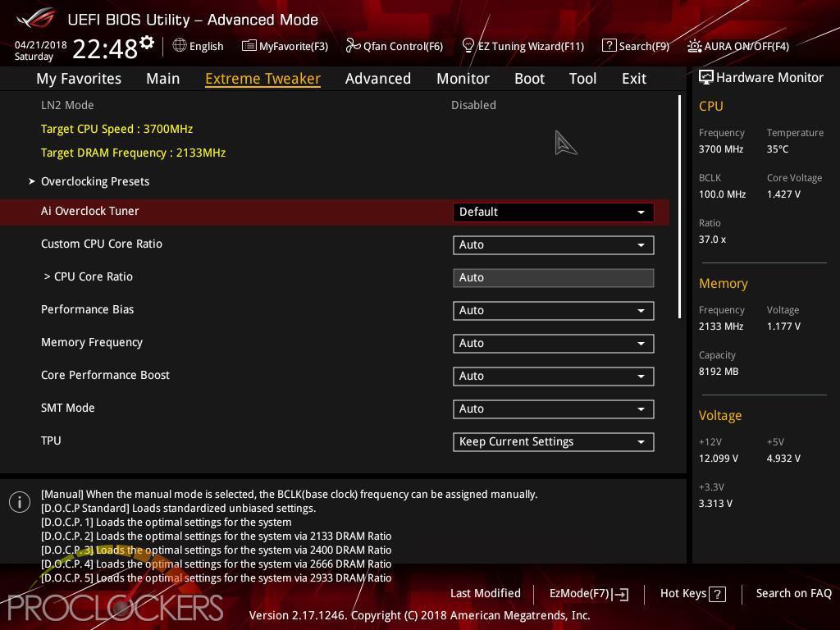This screenshot has height=630, width=840.
Task: Click the ROG logo icon
Action: tap(36, 19)
